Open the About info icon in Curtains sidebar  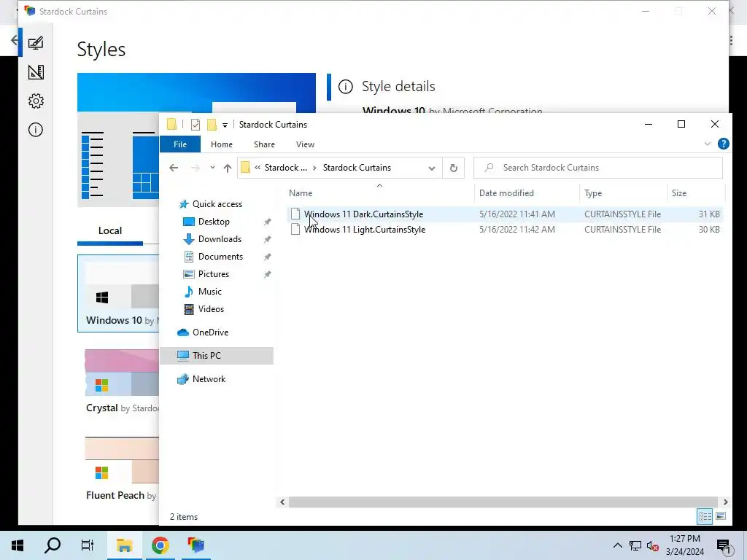[36, 130]
